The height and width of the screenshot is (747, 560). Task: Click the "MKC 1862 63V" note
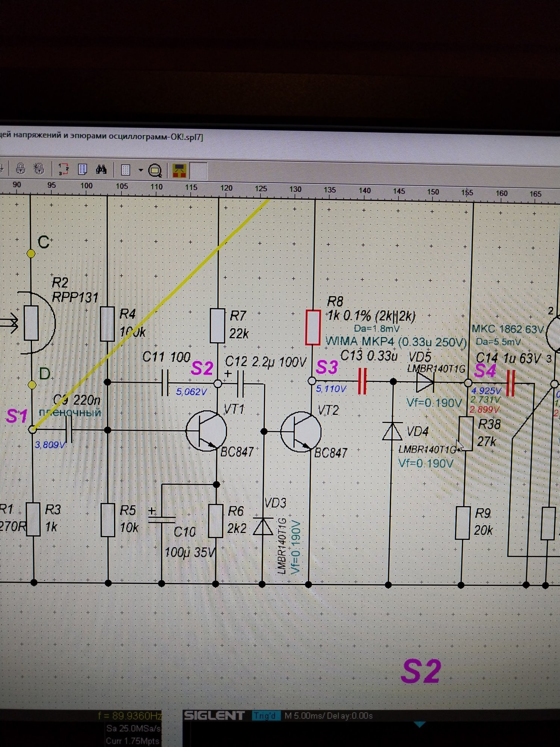click(507, 329)
